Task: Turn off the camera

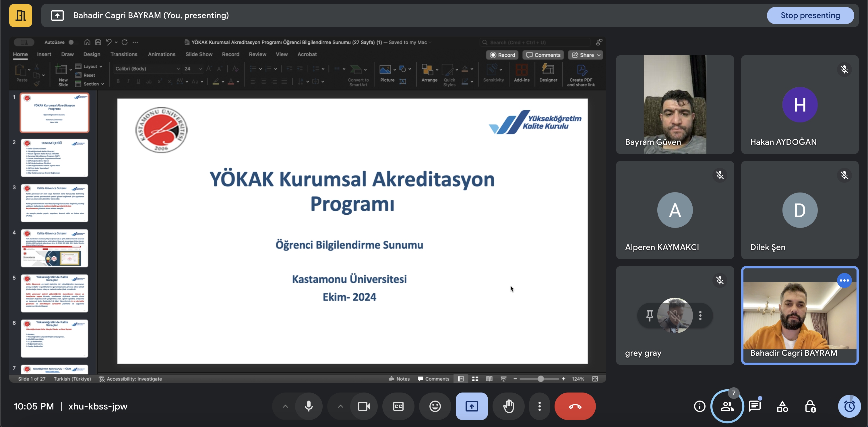Action: point(364,406)
